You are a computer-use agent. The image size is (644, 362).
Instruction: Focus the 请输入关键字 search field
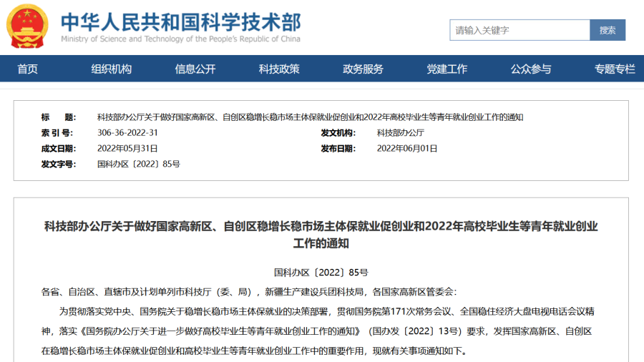click(519, 30)
